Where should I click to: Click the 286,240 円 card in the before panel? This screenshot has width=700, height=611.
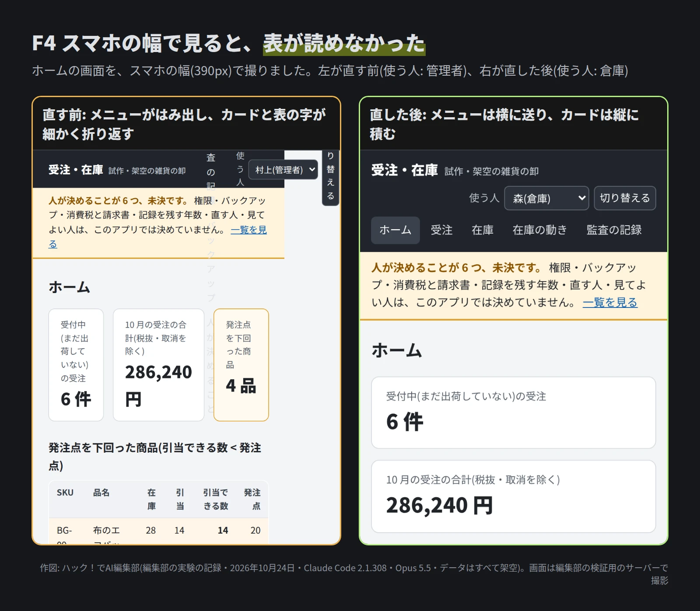coord(158,365)
